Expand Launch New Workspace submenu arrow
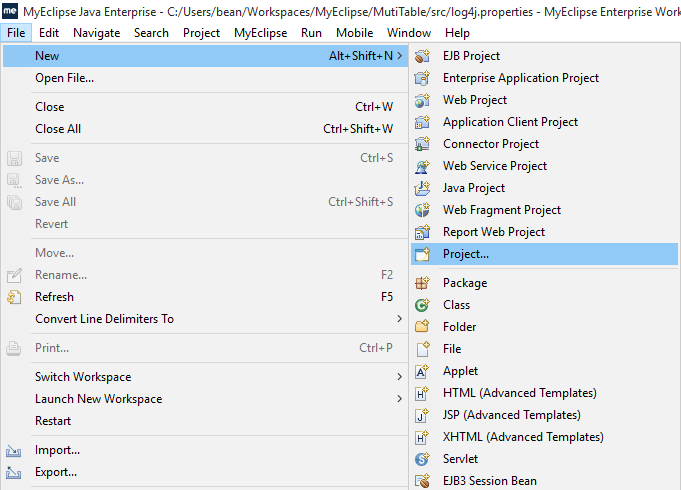681x490 pixels. (x=399, y=399)
